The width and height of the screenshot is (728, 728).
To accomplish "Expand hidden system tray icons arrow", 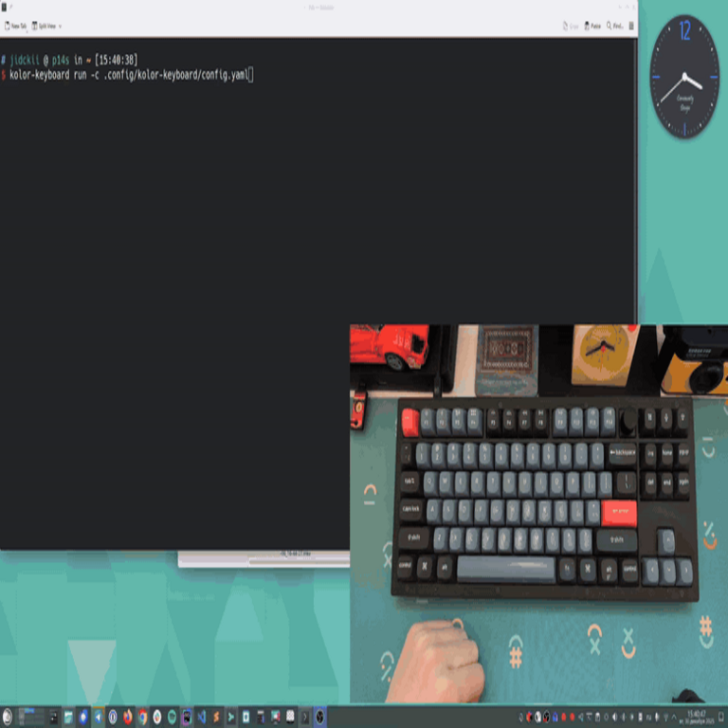I will [674, 717].
